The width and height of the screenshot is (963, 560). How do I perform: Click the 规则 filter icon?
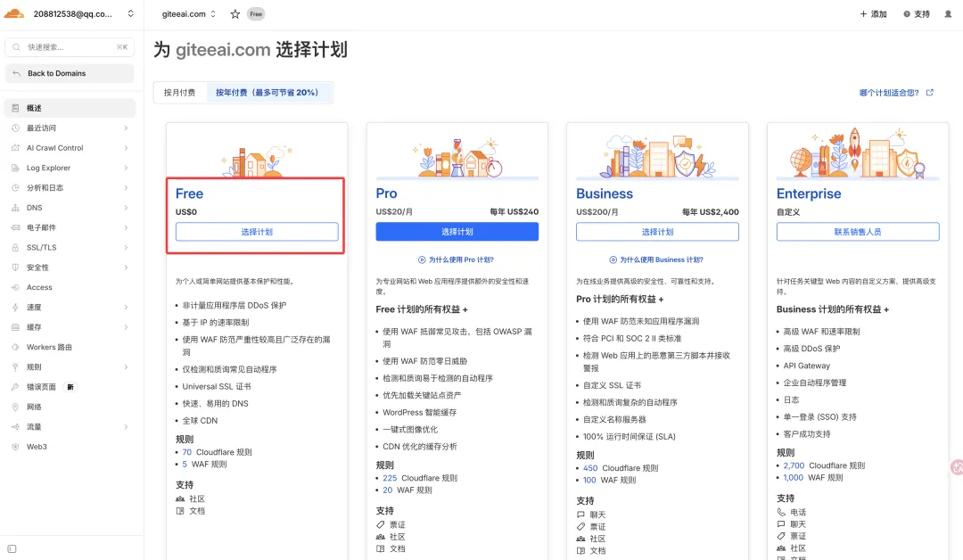click(15, 367)
